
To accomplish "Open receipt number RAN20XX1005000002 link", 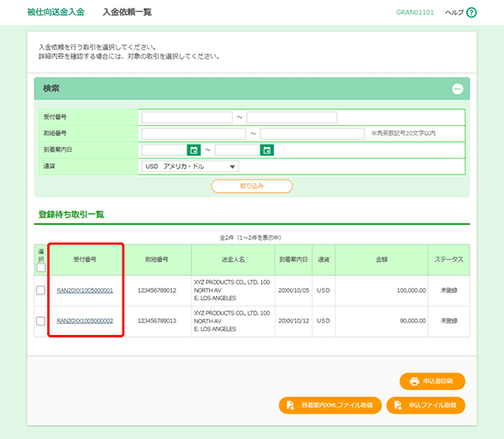I will pyautogui.click(x=85, y=321).
